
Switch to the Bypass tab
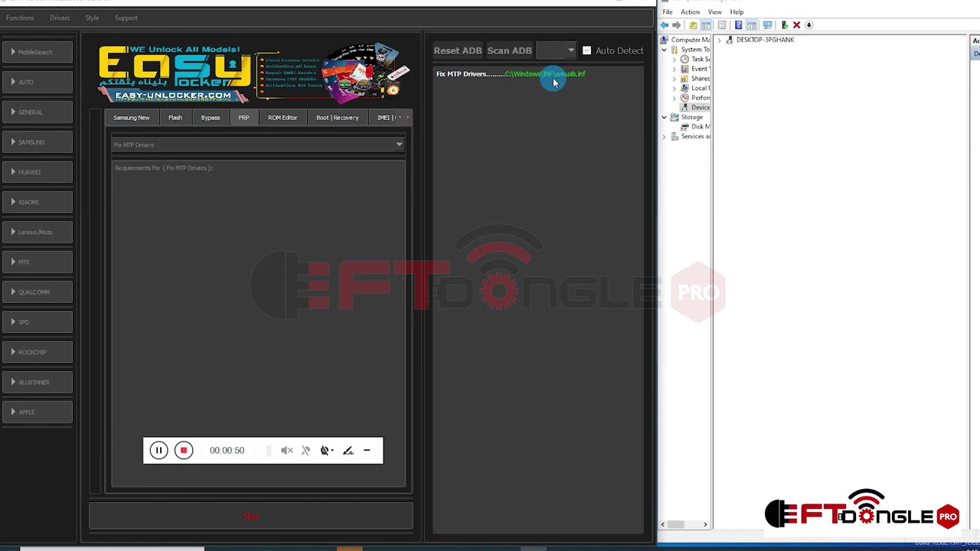(x=211, y=118)
